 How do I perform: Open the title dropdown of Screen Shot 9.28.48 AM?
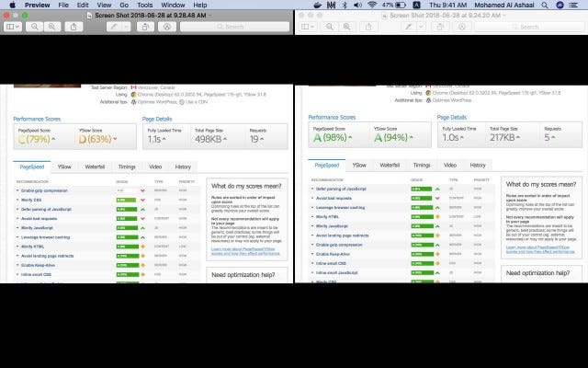click(x=210, y=16)
